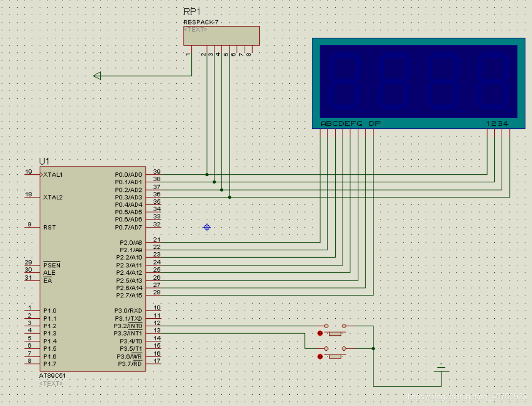Screen dimensions: 532x406
Task: Click the P2.4/A12 pin name
Action: tap(129, 273)
